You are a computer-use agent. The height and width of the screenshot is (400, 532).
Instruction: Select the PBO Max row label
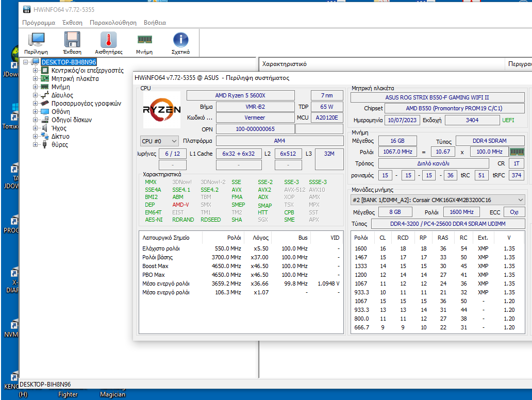(153, 275)
